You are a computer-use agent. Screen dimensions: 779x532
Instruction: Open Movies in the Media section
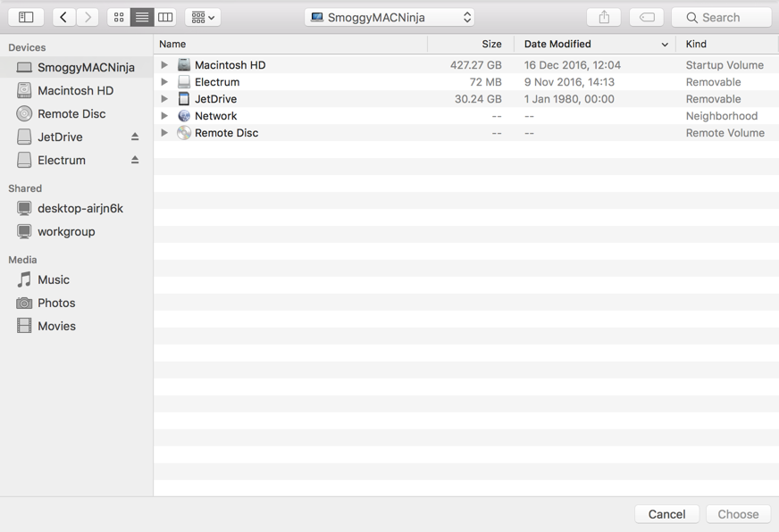pos(77,326)
